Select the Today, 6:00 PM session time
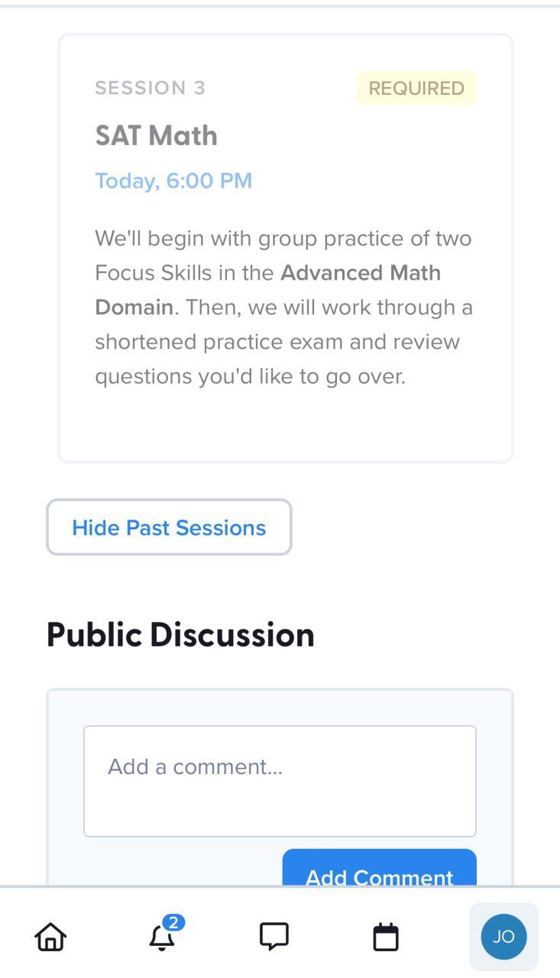Image resolution: width=560 pixels, height=978 pixels. click(x=173, y=181)
